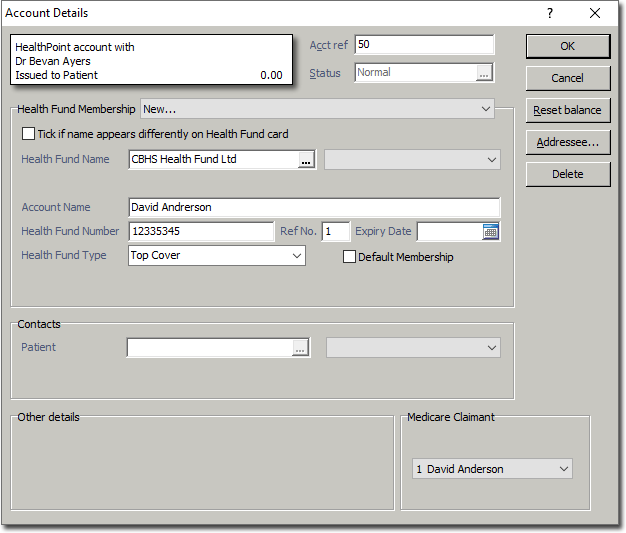The width and height of the screenshot is (626, 533).
Task: Click the Cancel button
Action: [x=567, y=78]
